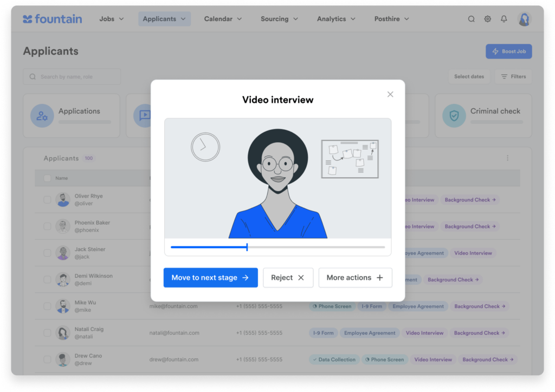
Task: Click the search by name, role field
Action: 72,76
